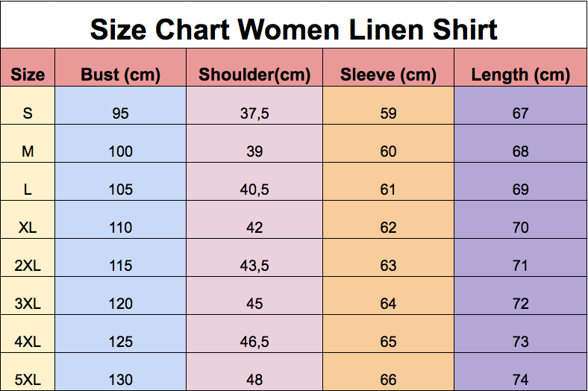Click the Sleeve (cm) column header
The height and width of the screenshot is (391, 588).
[x=388, y=75]
